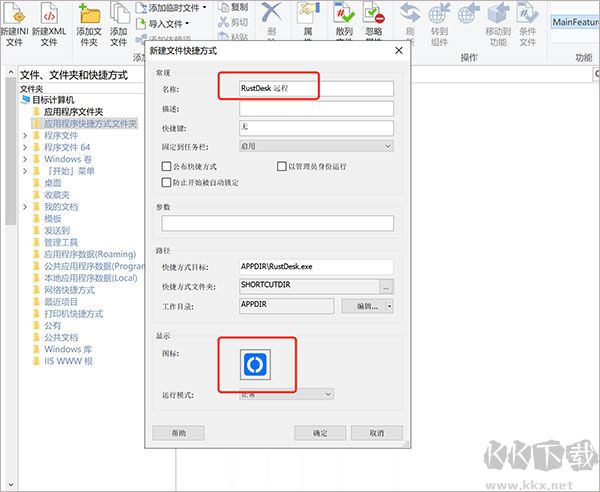Open the 添加临时文件 menu
600x492 pixels.
tap(171, 7)
